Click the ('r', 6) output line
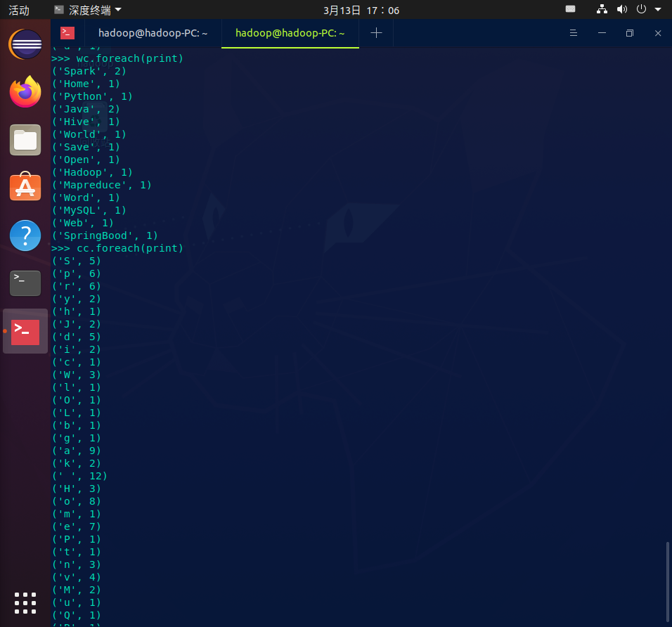 coord(77,286)
